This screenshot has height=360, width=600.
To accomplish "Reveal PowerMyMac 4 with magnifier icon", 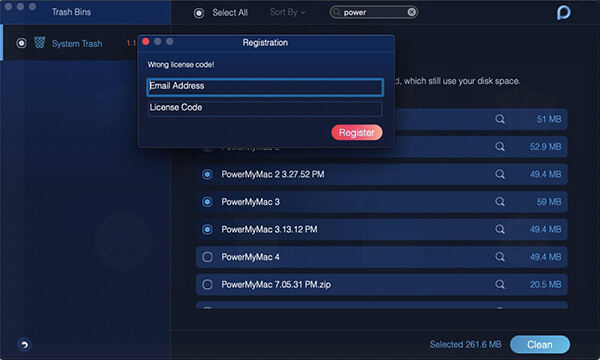I will click(x=500, y=257).
